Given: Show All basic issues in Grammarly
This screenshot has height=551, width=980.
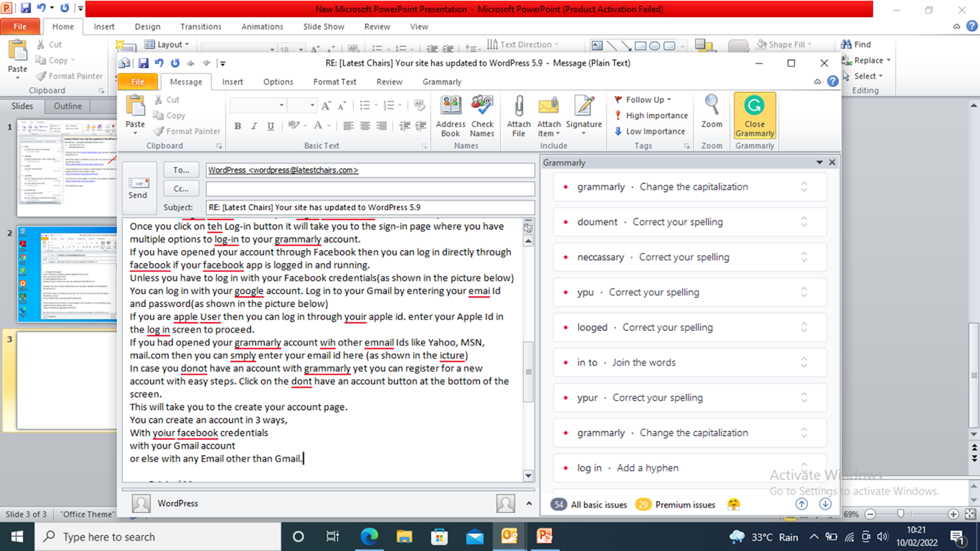Looking at the screenshot, I should click(589, 504).
